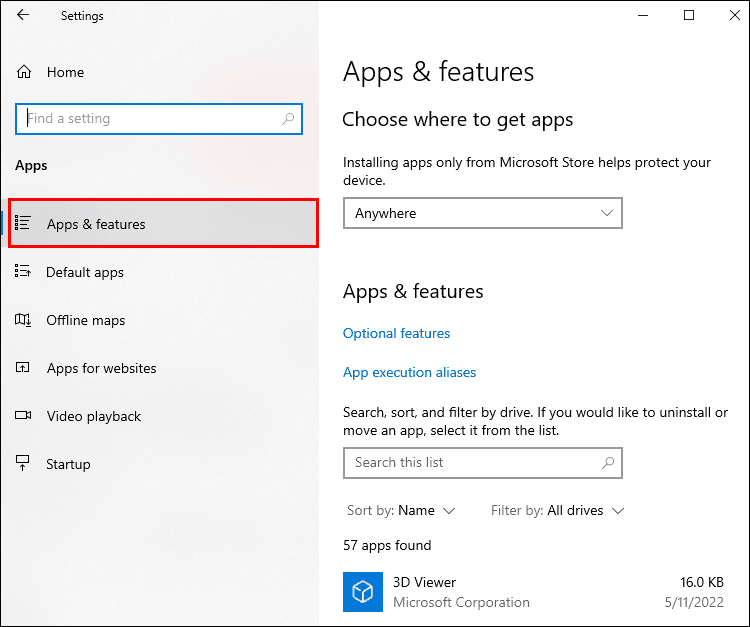The image size is (750, 627).
Task: Minimize the Settings window
Action: tap(643, 15)
